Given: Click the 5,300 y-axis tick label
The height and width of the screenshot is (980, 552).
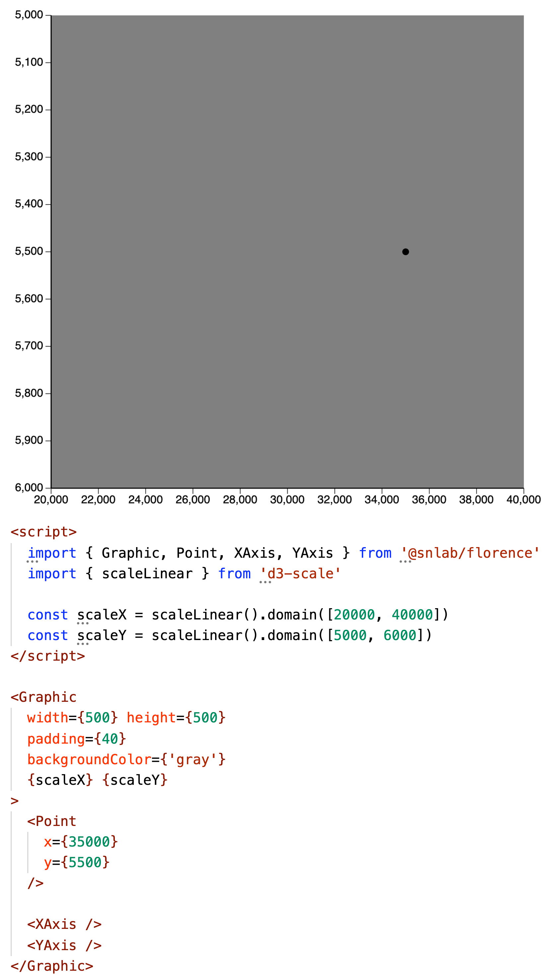Looking at the screenshot, I should (x=29, y=157).
